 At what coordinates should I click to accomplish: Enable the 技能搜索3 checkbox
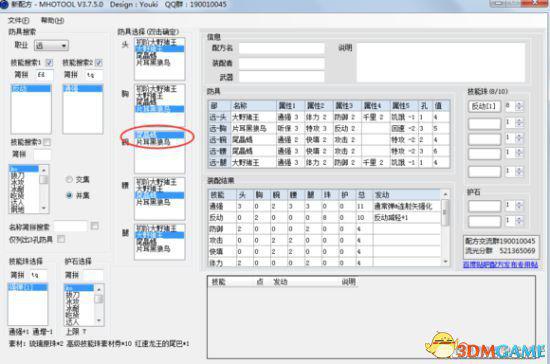click(x=47, y=142)
